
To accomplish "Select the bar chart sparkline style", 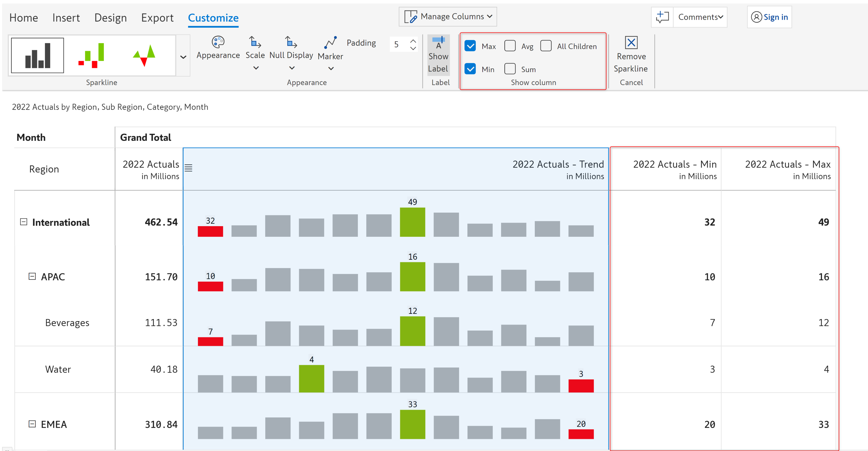I will click(x=37, y=55).
